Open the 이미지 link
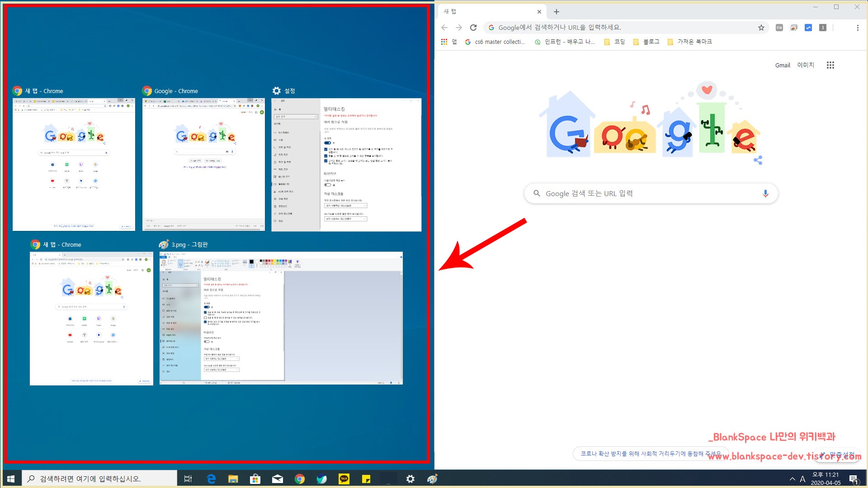 pos(806,65)
